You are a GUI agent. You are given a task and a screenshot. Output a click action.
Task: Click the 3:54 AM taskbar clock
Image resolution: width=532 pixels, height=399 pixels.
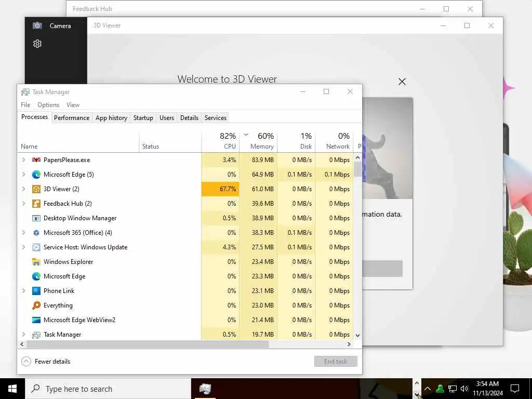(487, 389)
